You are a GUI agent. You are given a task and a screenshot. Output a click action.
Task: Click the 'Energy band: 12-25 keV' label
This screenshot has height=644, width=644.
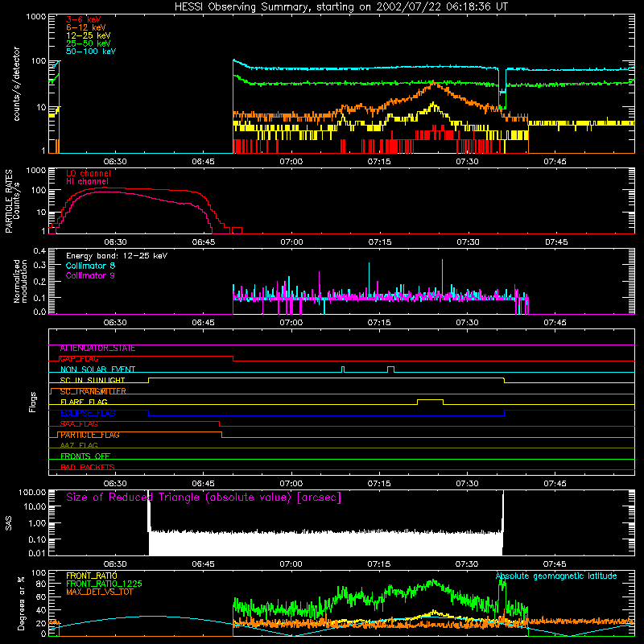click(x=117, y=256)
